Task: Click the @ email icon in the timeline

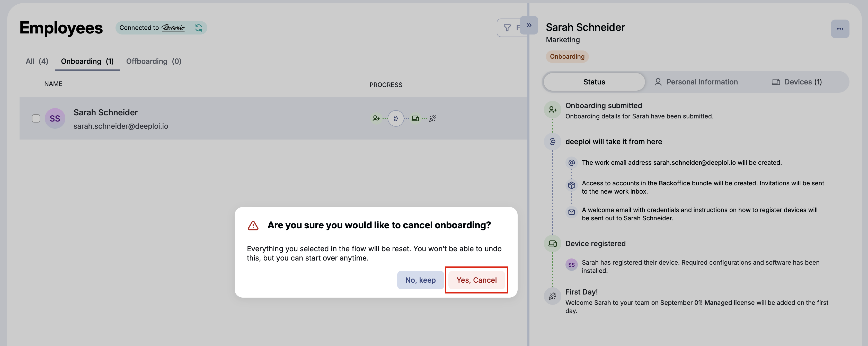Action: (571, 162)
